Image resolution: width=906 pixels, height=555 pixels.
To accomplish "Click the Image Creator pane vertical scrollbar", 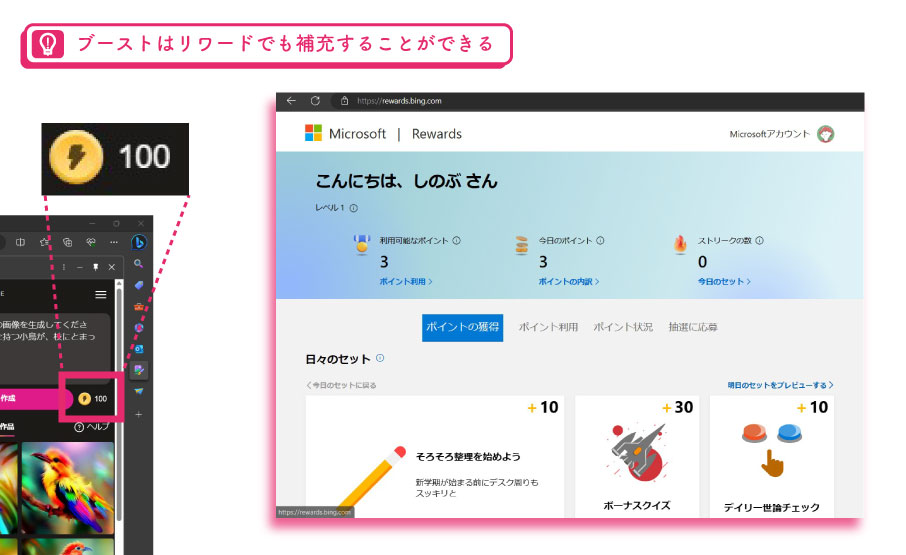I will pos(119,404).
